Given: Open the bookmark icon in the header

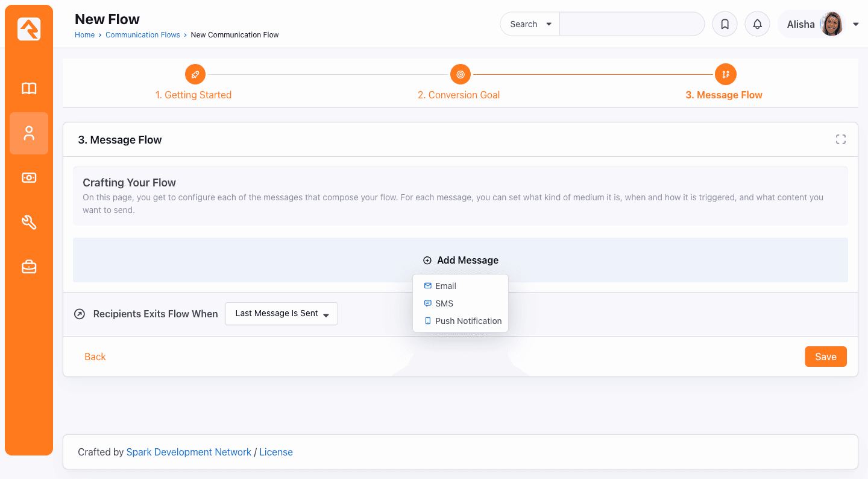Looking at the screenshot, I should (x=725, y=24).
